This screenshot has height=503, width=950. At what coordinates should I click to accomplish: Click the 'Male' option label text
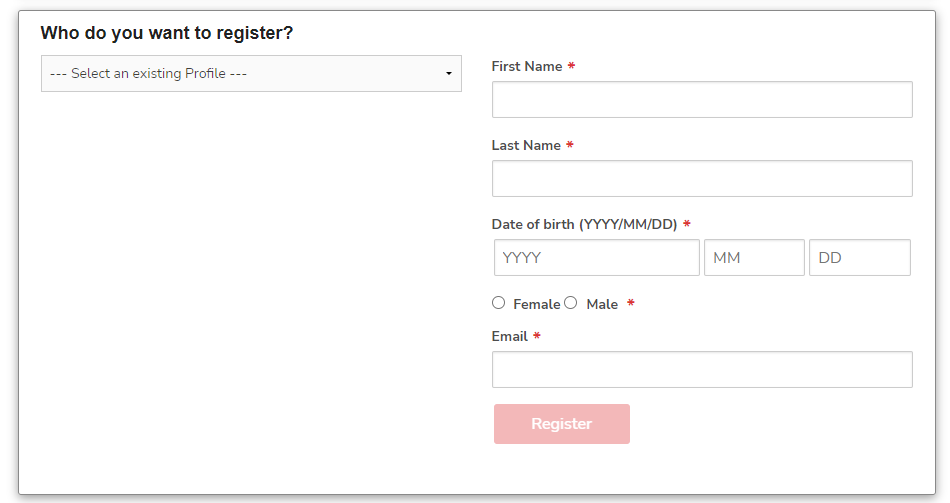coord(602,304)
